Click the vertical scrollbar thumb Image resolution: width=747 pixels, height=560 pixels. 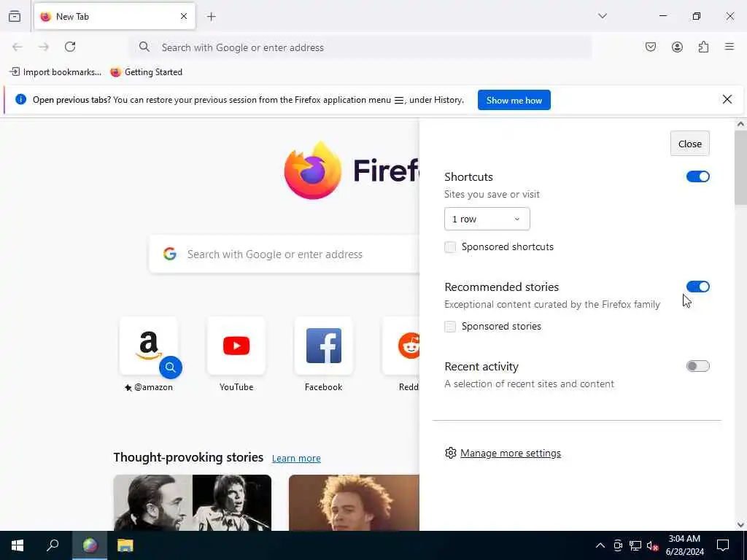(740, 167)
